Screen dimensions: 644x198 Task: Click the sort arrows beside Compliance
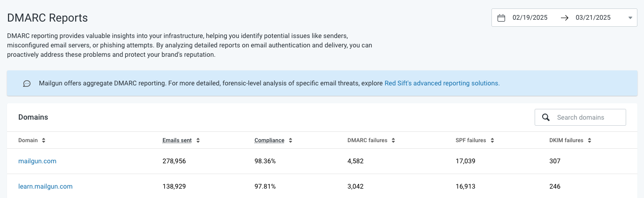point(291,140)
